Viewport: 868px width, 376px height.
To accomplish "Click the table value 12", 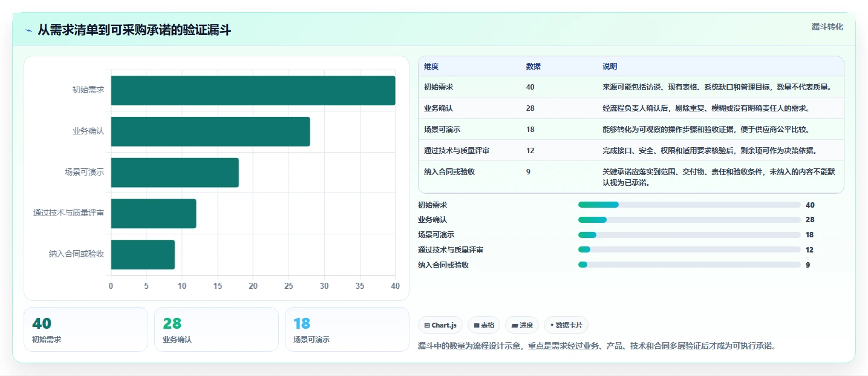I will click(530, 151).
